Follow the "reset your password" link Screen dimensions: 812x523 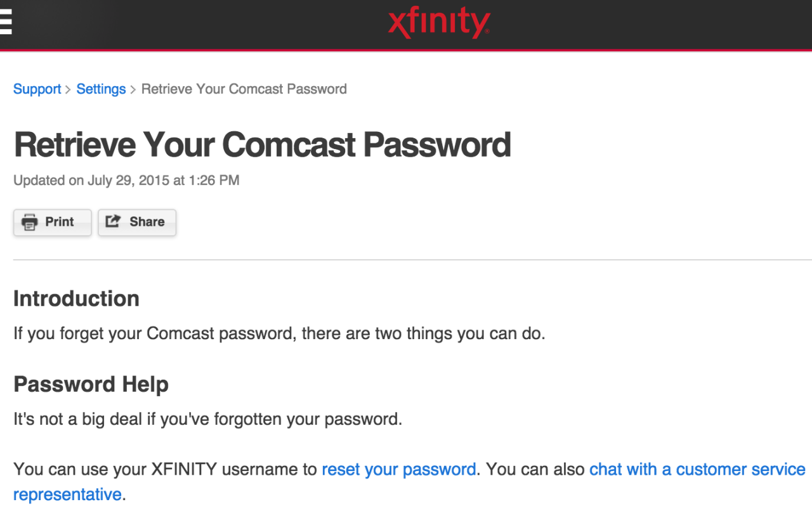(x=398, y=469)
